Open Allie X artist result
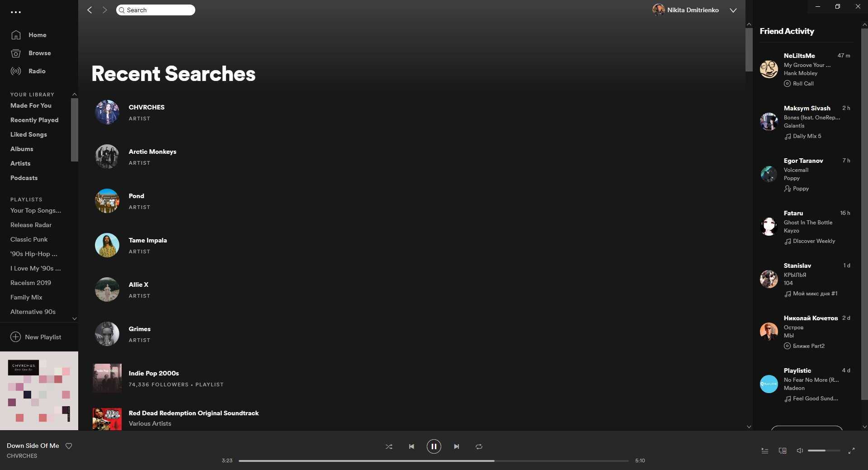This screenshot has width=868, height=470. [138, 285]
